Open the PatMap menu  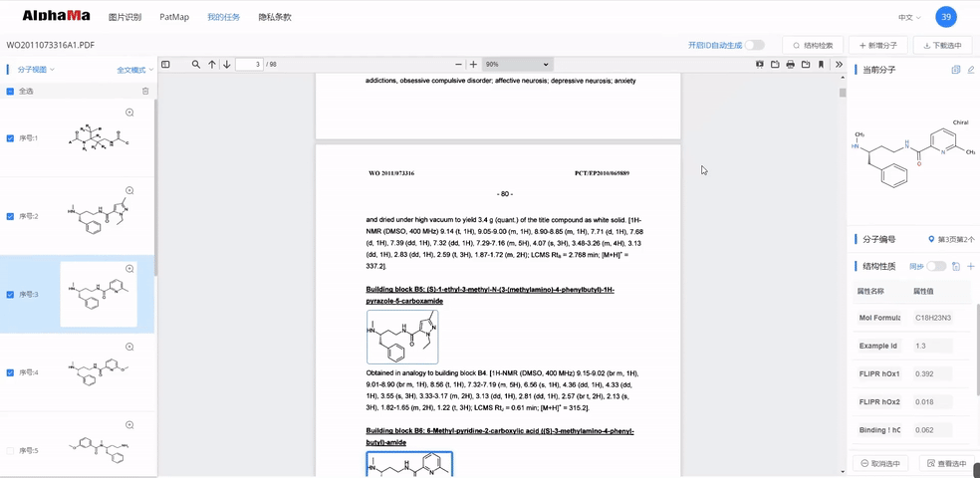174,17
